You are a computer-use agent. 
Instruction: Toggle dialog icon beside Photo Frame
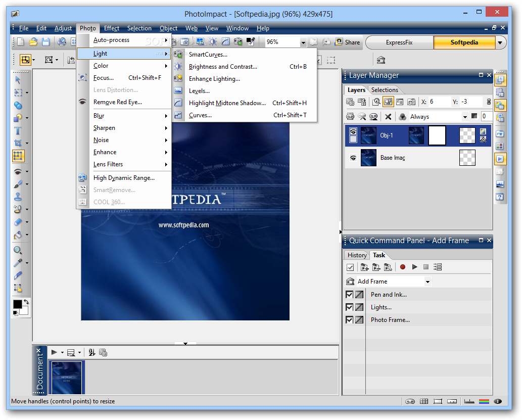(x=359, y=320)
